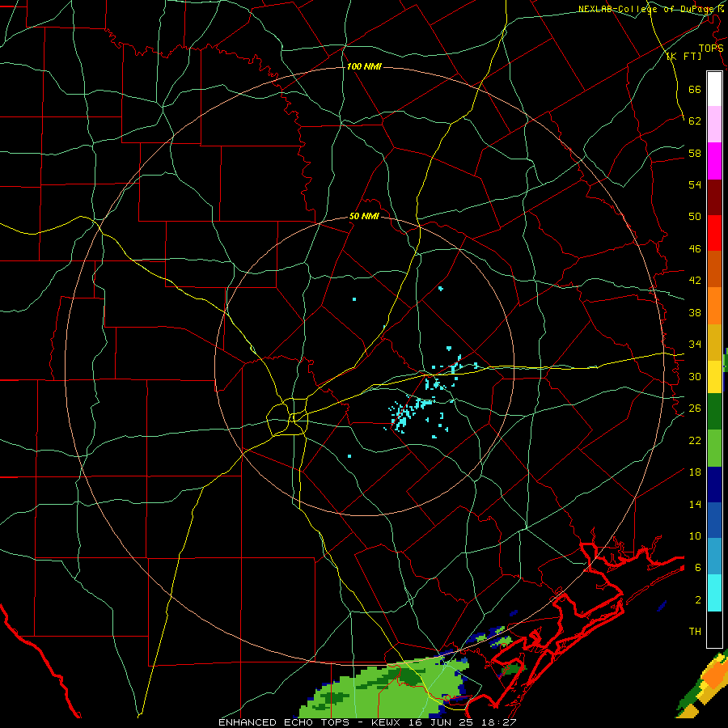This screenshot has width=728, height=728.
Task: Click the legend value 2
Action: click(698, 600)
